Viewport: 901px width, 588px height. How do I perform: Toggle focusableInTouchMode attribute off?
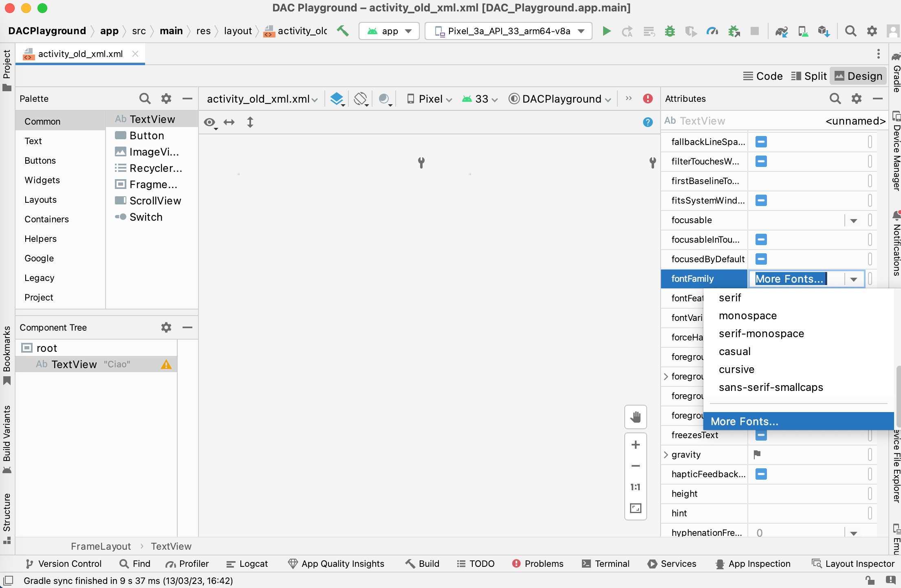[761, 239]
